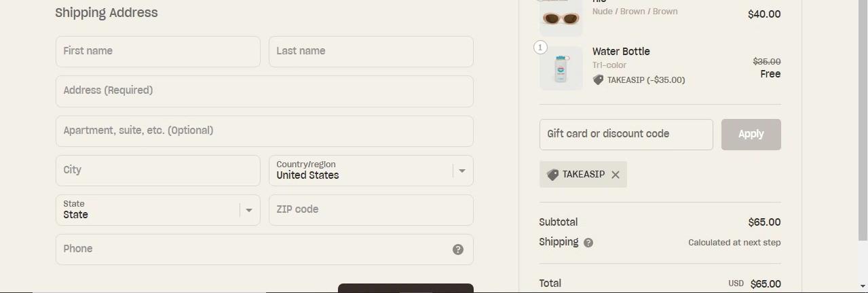Focus the Gift card or discount code field
Viewport: 868px width, 293px height.
(626, 135)
